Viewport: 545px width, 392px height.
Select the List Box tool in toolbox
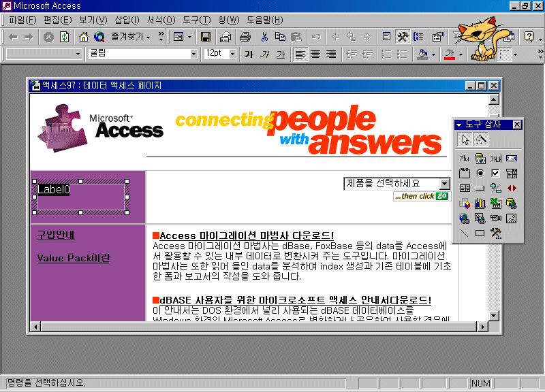click(465, 189)
